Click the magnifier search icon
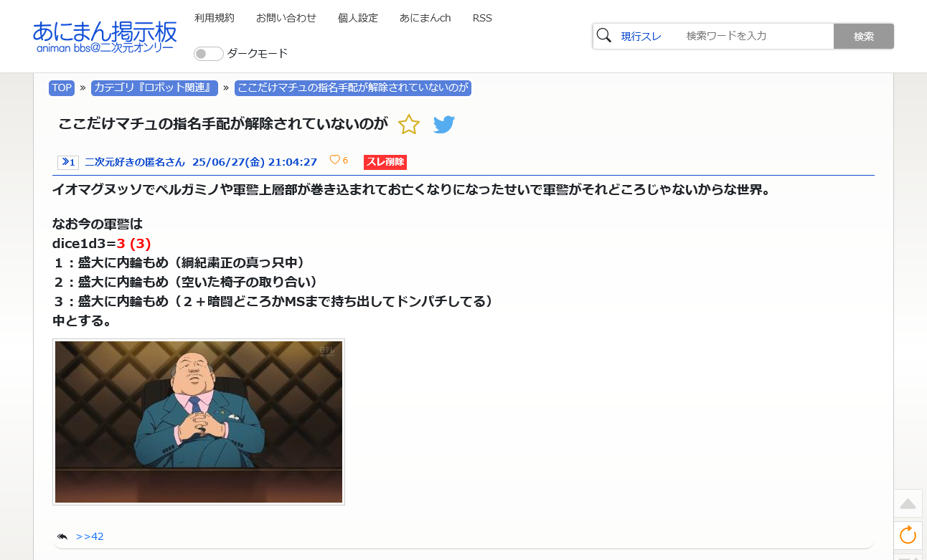 pos(604,36)
